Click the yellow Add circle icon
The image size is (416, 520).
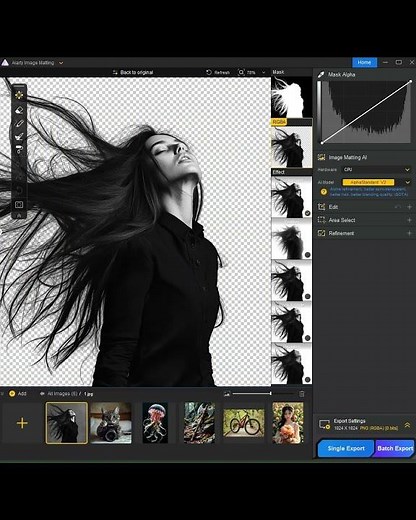(x=12, y=394)
